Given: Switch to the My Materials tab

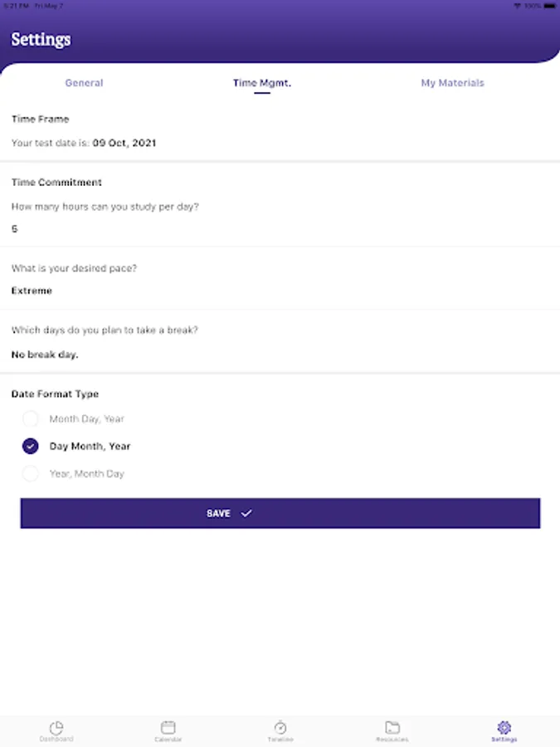Looking at the screenshot, I should [452, 83].
